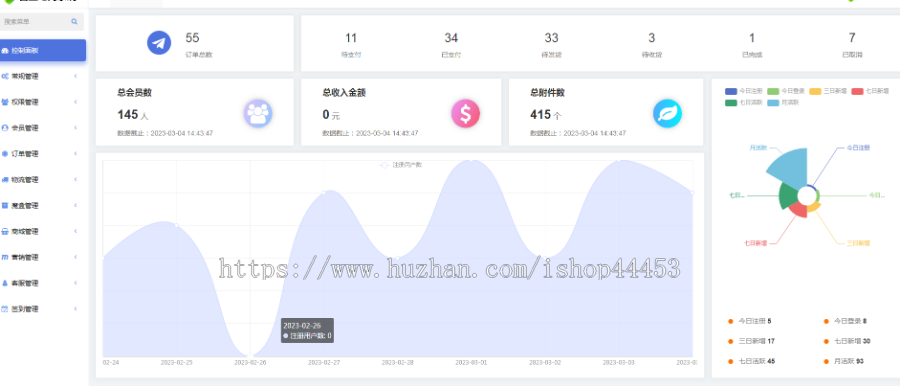This screenshot has height=386, width=900.
Task: Click the 订单管理 icon in sidebar
Action: coord(5,154)
